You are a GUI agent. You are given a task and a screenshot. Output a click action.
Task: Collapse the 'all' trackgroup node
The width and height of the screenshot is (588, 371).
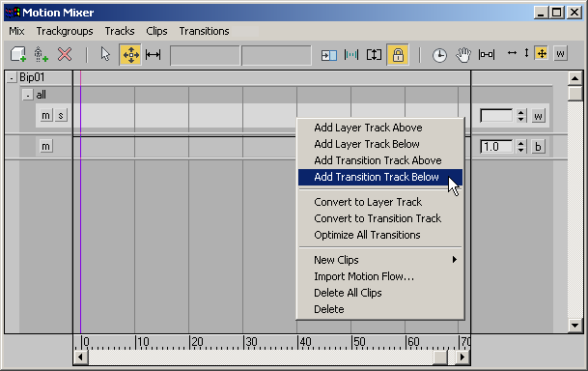pyautogui.click(x=27, y=96)
